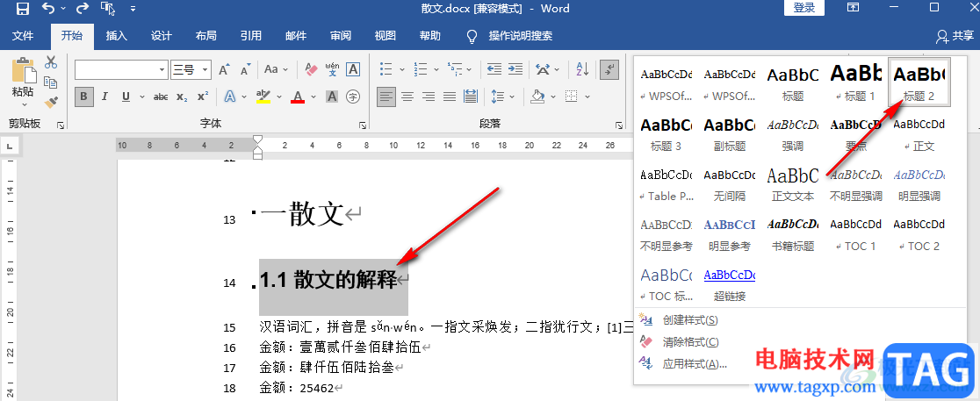Toggle Italic formatting
This screenshot has width=980, height=401.
point(104,97)
